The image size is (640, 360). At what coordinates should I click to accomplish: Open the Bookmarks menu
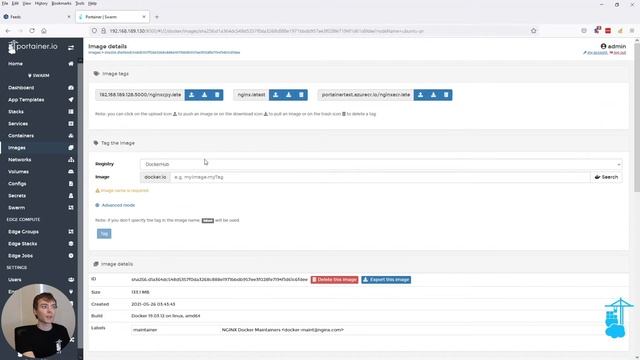pyautogui.click(x=61, y=3)
